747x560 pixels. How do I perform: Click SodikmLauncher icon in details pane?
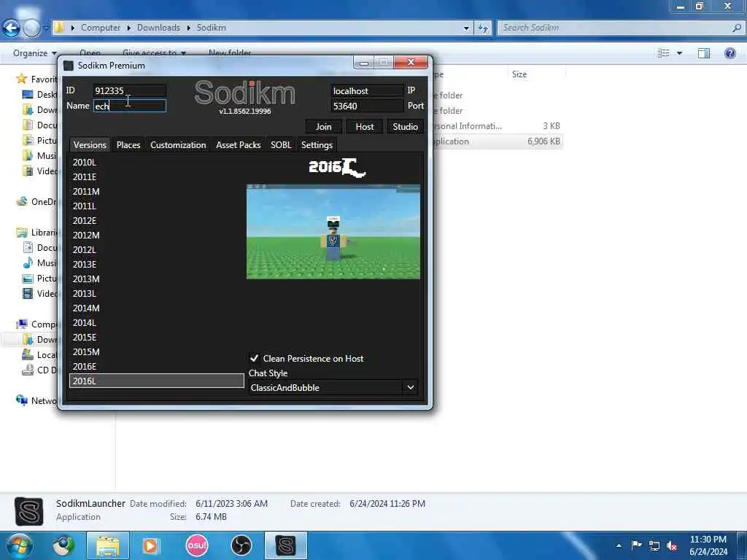click(x=29, y=511)
